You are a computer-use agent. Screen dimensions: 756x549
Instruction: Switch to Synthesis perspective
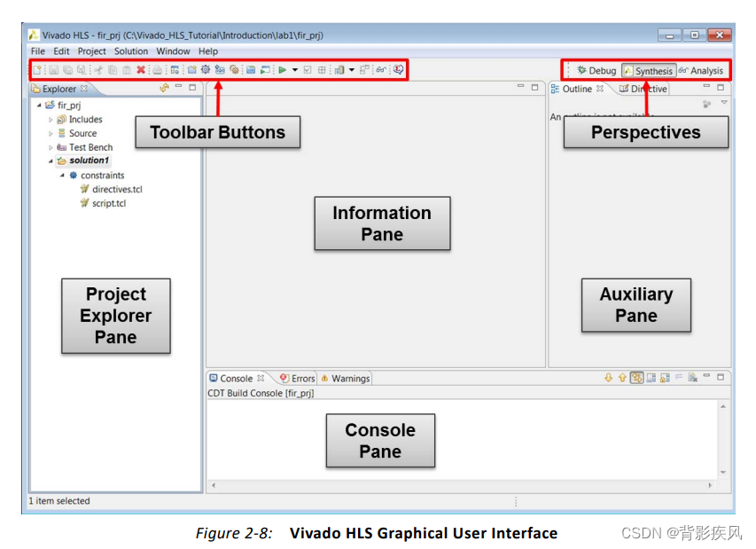click(649, 71)
